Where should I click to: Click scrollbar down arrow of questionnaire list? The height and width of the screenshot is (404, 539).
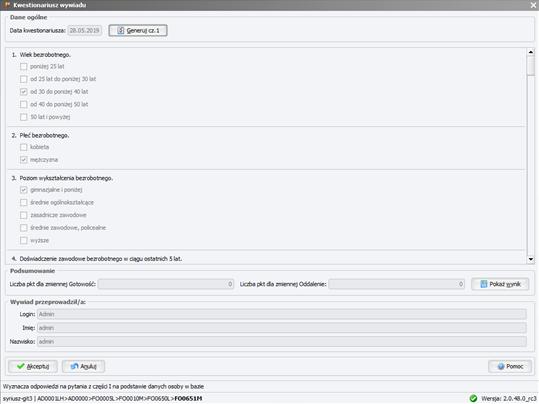tap(531, 259)
